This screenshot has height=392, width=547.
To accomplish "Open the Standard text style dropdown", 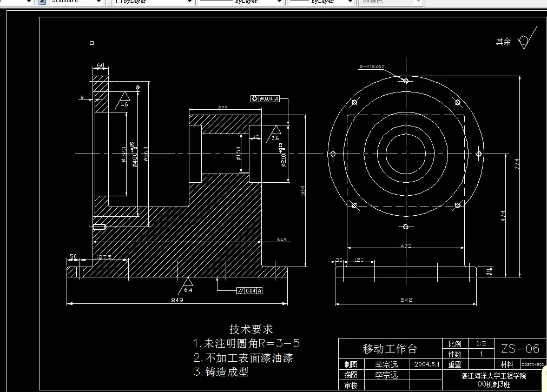I will [x=98, y=2].
